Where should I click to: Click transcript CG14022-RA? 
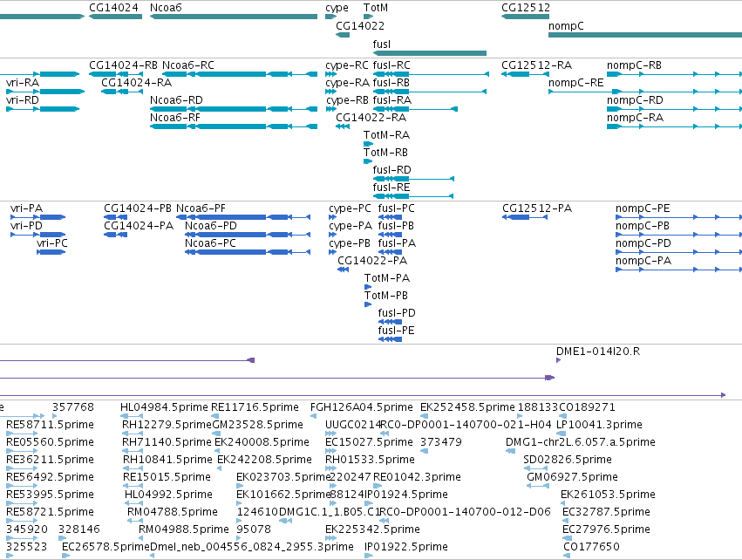point(343,126)
